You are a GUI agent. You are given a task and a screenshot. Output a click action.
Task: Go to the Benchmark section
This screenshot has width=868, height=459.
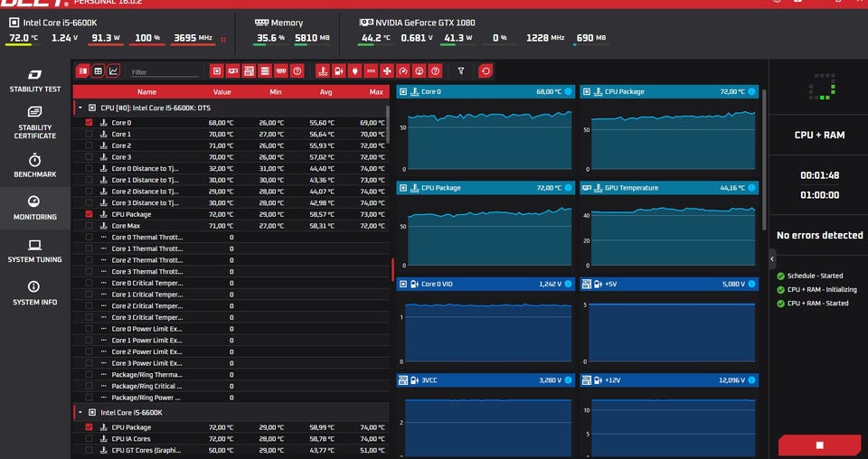tap(34, 165)
